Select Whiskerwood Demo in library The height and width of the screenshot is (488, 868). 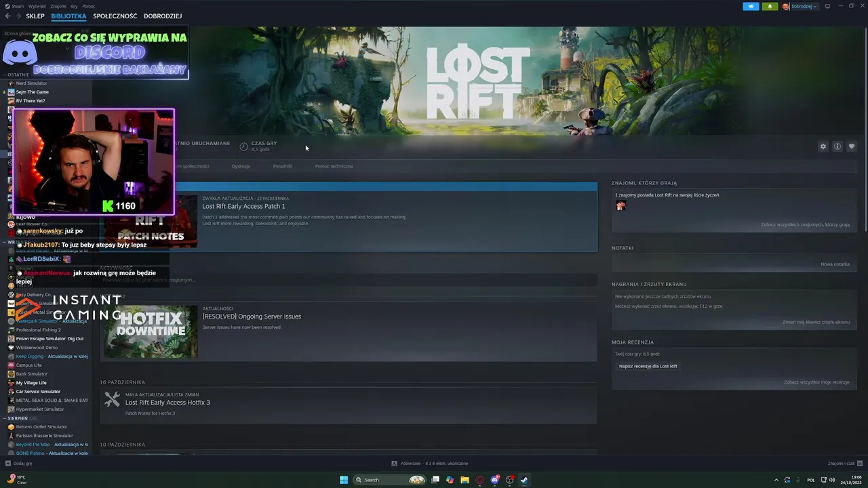click(x=37, y=348)
